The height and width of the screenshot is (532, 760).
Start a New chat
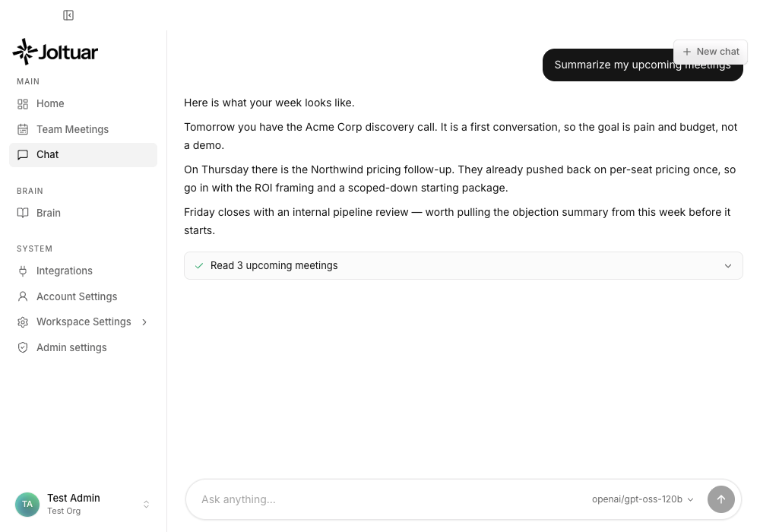[711, 52]
